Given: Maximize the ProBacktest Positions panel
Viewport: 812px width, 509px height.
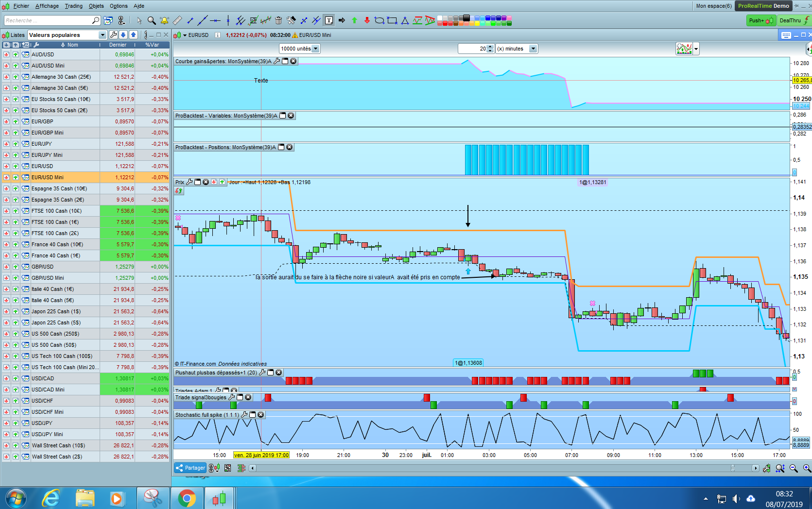Looking at the screenshot, I should (x=281, y=147).
